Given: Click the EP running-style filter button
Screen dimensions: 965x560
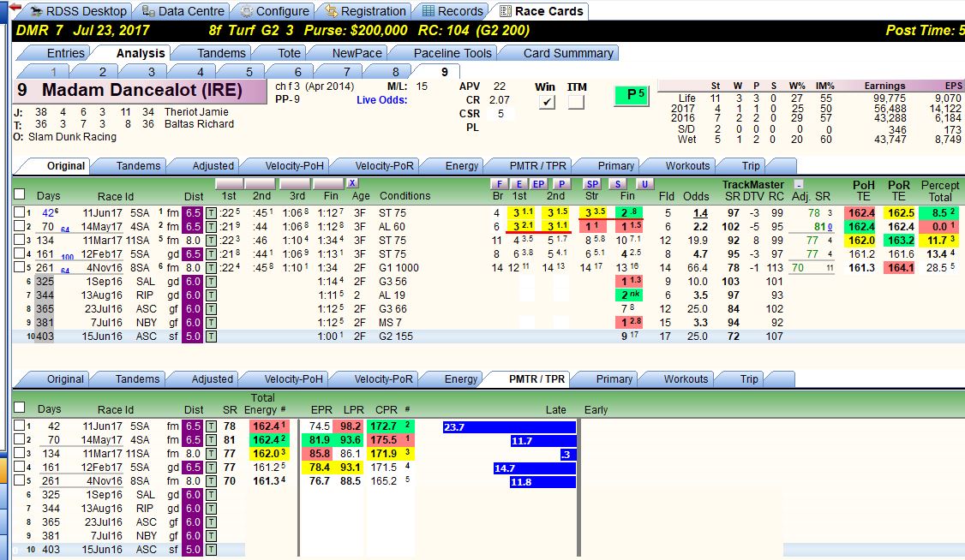Looking at the screenshot, I should coord(538,184).
